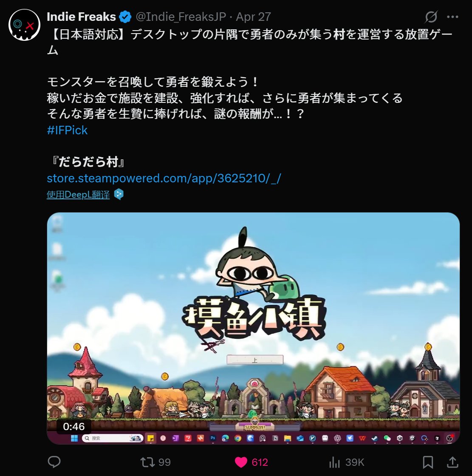Image resolution: width=472 pixels, height=476 pixels.
Task: Click the @Indie_FreaksJP handle
Action: (x=181, y=17)
